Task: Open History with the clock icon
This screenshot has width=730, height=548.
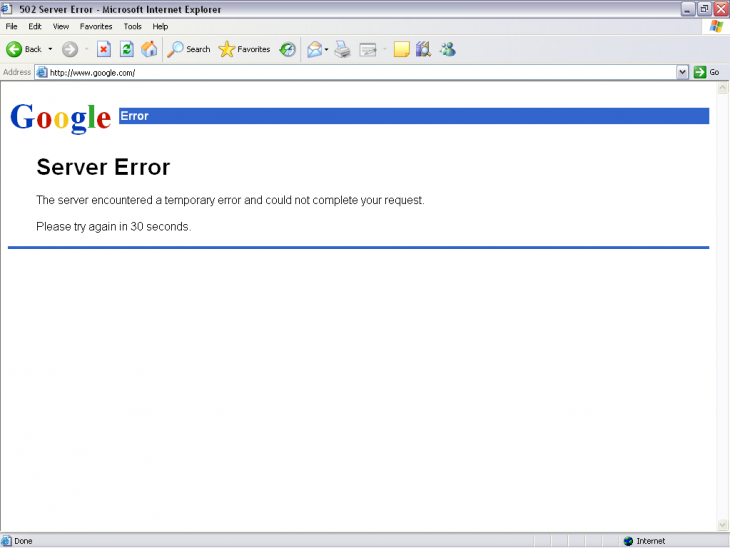Action: [x=287, y=49]
